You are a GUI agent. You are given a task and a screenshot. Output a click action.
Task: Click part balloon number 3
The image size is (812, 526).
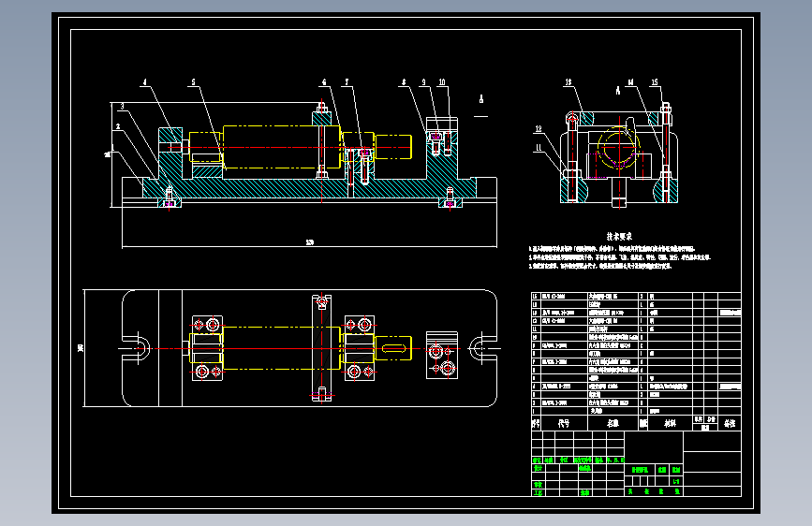(x=122, y=107)
